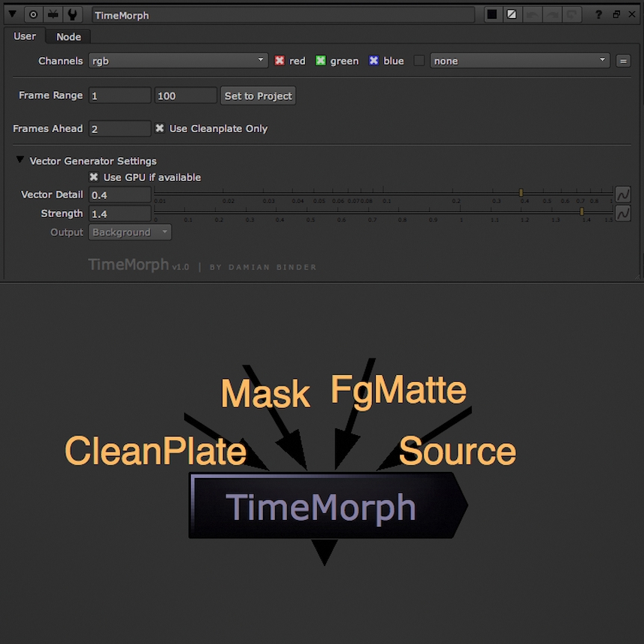
Task: Uncheck the green channel checkbox
Action: point(321,61)
